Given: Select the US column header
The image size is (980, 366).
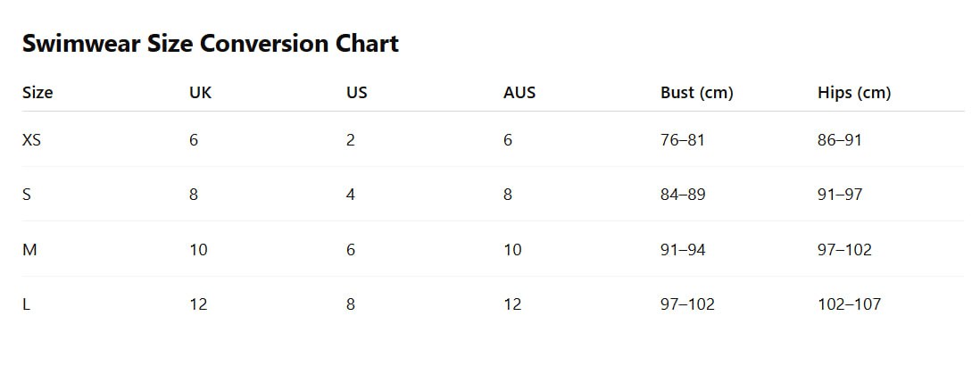Looking at the screenshot, I should pos(356,93).
